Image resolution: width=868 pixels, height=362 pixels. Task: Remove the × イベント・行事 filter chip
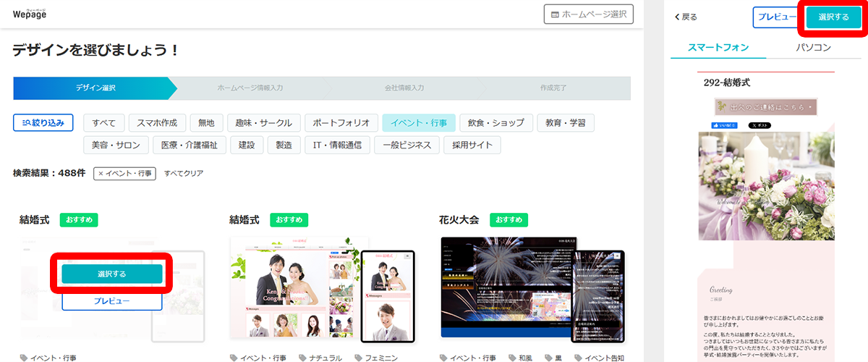[124, 174]
